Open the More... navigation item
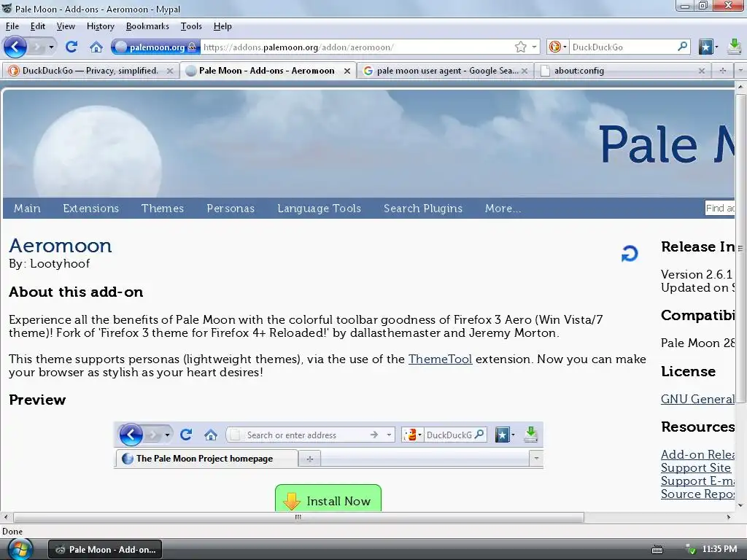The height and width of the screenshot is (560, 747). tap(503, 208)
